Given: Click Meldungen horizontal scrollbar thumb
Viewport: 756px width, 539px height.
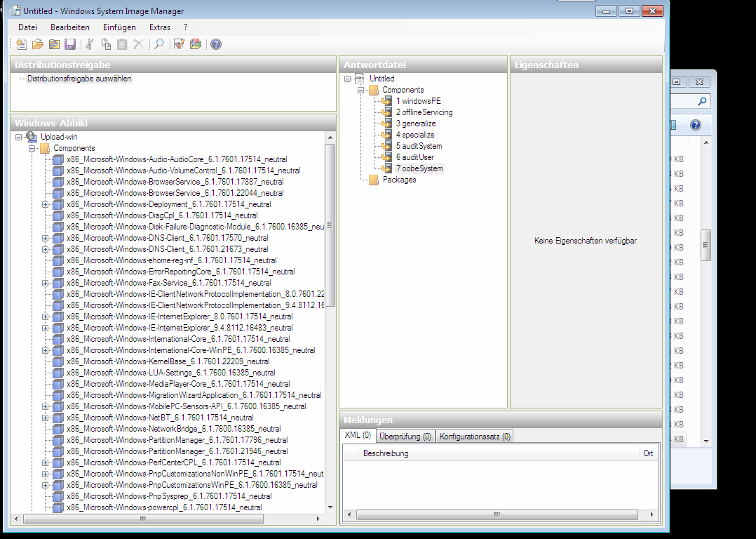Looking at the screenshot, I should (497, 515).
